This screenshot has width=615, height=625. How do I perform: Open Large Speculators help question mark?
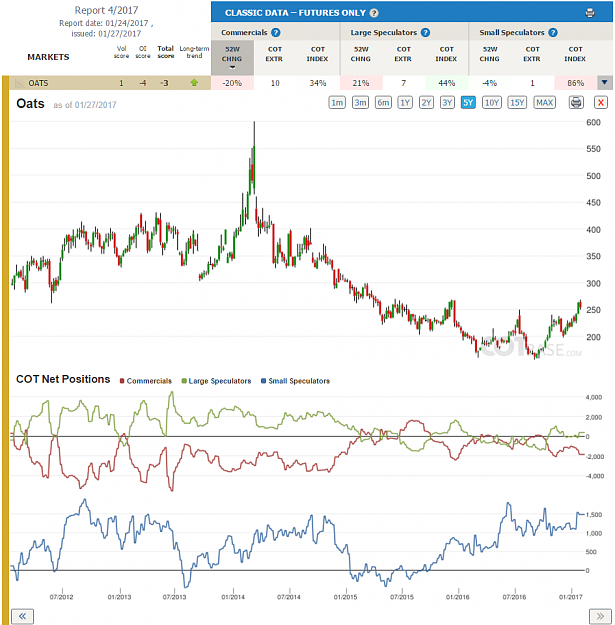click(x=425, y=32)
